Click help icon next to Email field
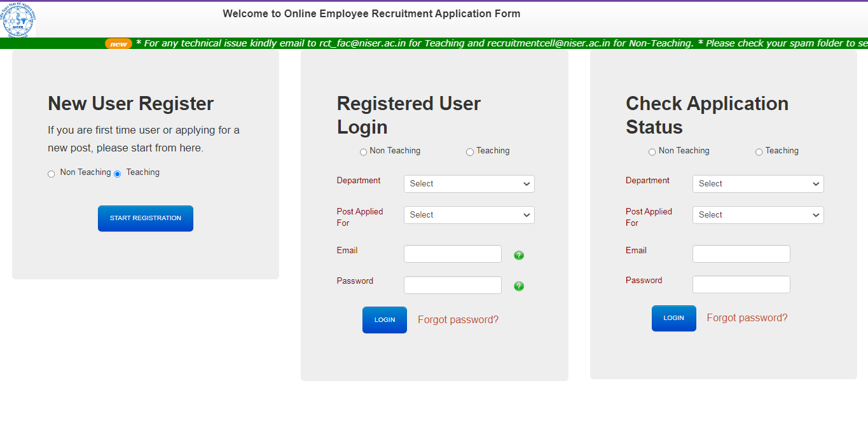Image resolution: width=868 pixels, height=432 pixels. 519,255
